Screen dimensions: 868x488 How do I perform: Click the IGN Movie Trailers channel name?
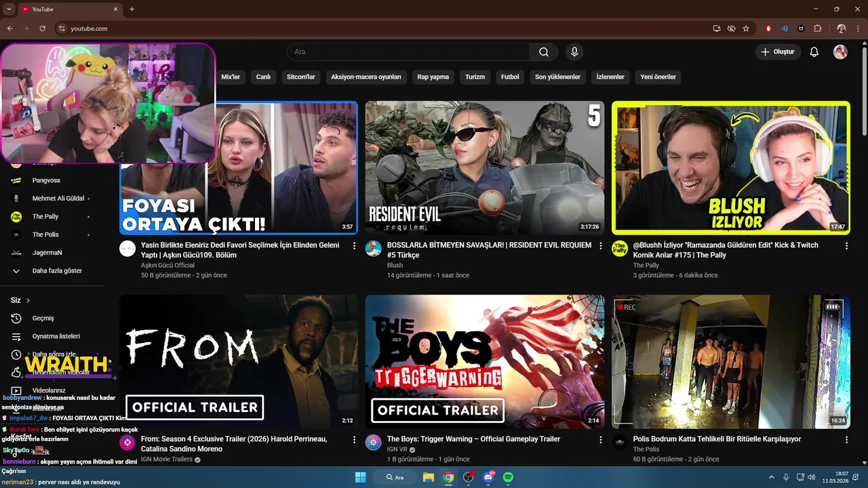167,460
